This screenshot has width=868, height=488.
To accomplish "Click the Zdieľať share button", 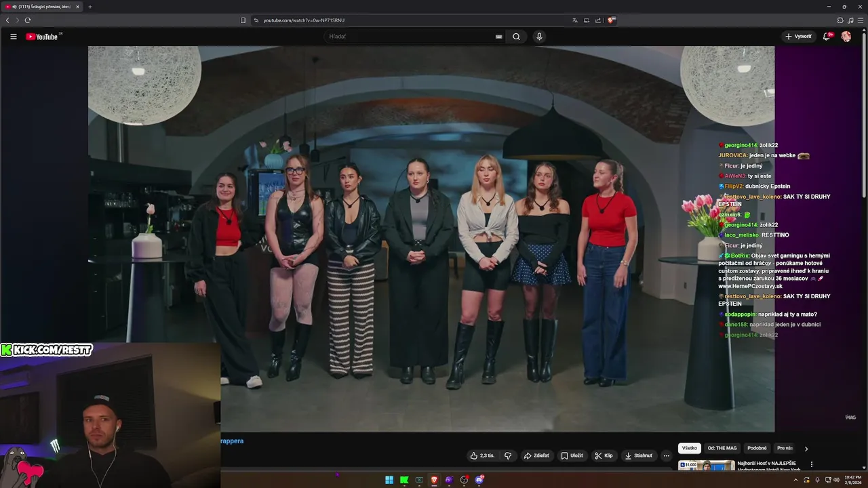I will pyautogui.click(x=536, y=455).
